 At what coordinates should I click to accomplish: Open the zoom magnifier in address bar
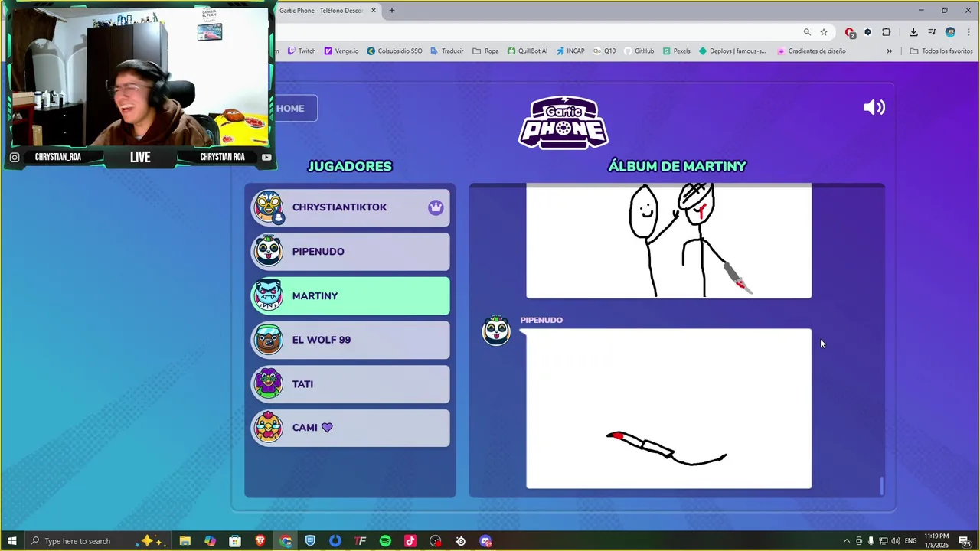(807, 32)
